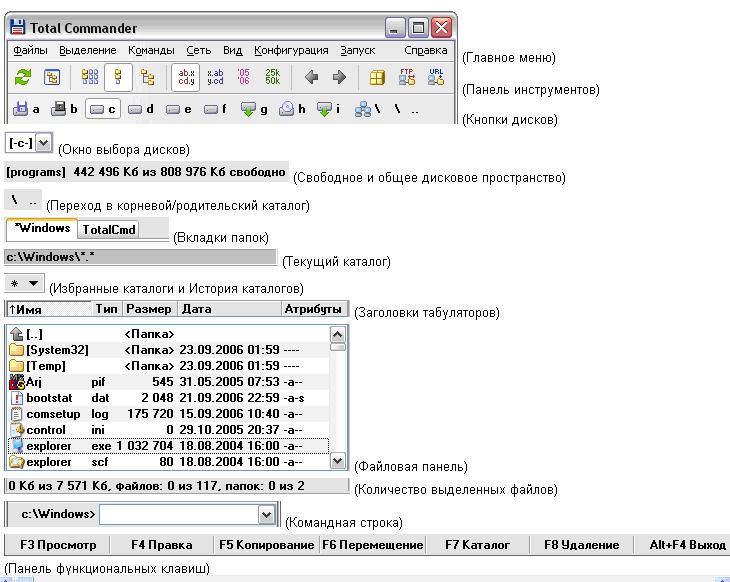Viewport: 730px width, 582px height.
Task: Open favorites with the asterisk button
Action: click(14, 283)
